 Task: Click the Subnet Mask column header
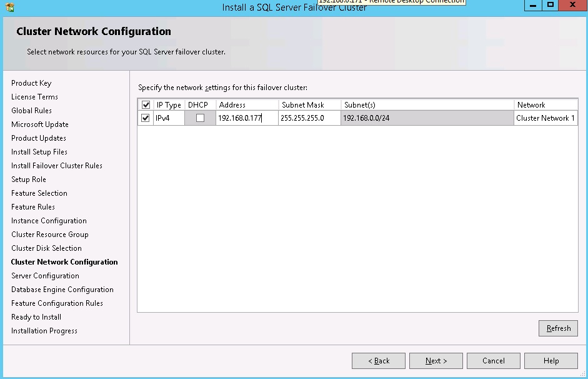(x=310, y=104)
